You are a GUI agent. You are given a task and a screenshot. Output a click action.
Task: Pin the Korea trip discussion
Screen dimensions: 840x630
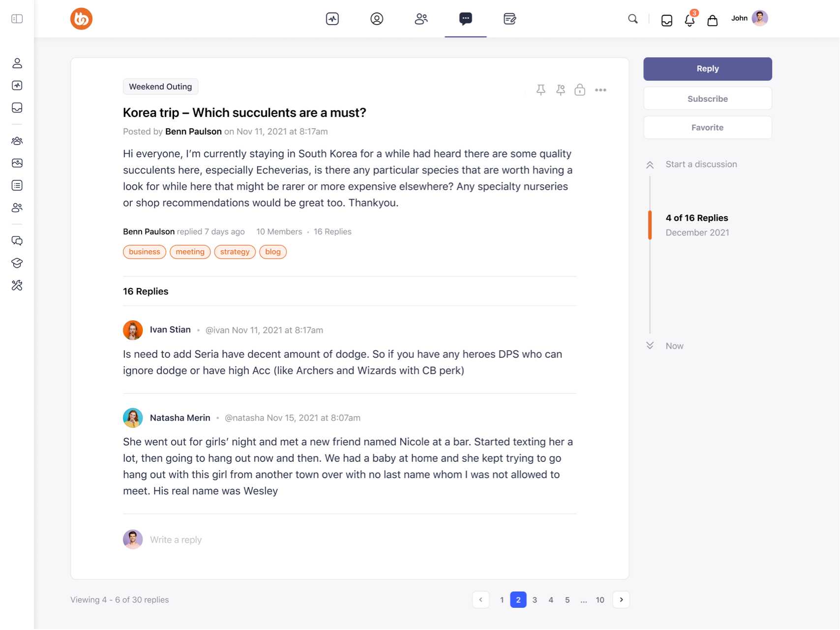coord(540,90)
